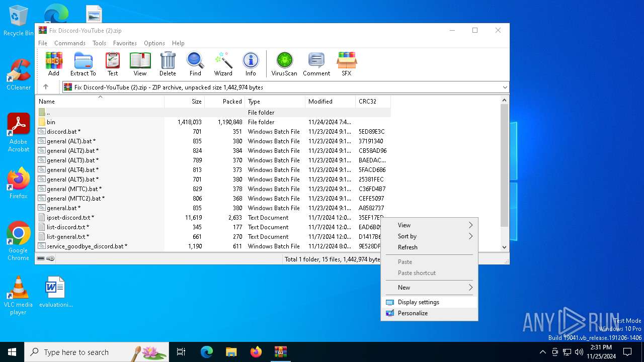The height and width of the screenshot is (362, 644).
Task: Click the file list scroll-up arrow
Action: [x=505, y=101]
